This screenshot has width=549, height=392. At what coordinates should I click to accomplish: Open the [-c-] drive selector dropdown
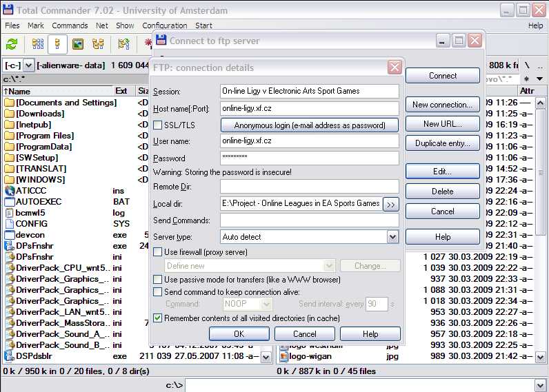28,65
